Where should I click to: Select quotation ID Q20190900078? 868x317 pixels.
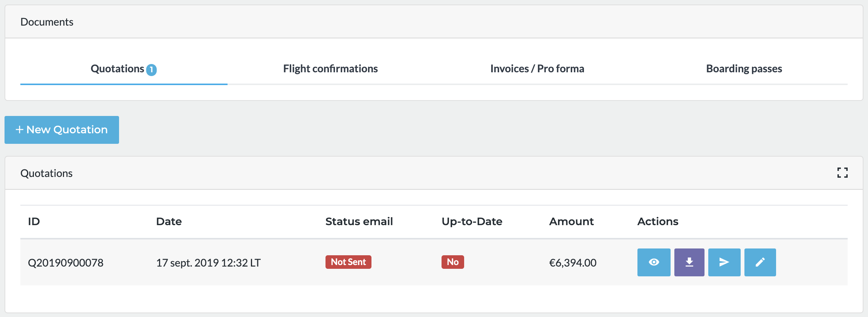click(66, 263)
